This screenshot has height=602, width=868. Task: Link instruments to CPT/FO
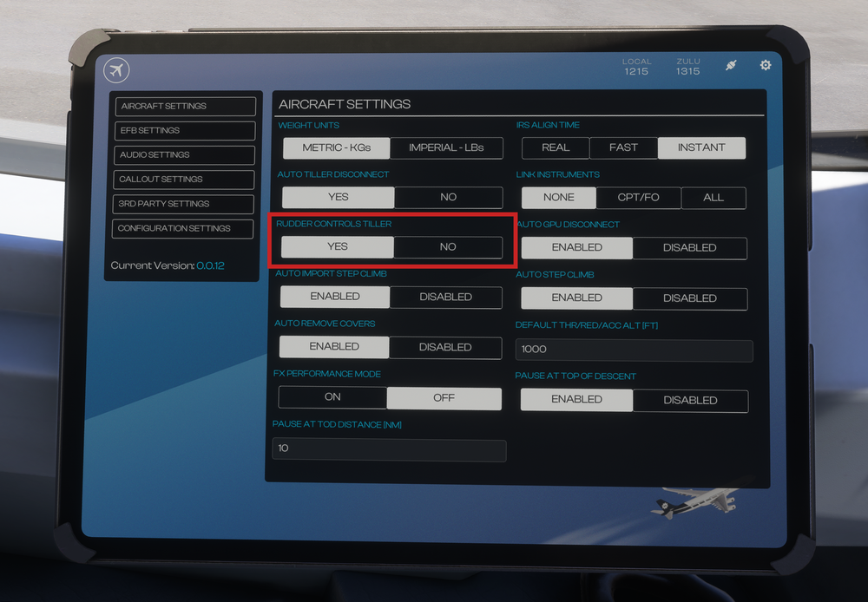[638, 198]
